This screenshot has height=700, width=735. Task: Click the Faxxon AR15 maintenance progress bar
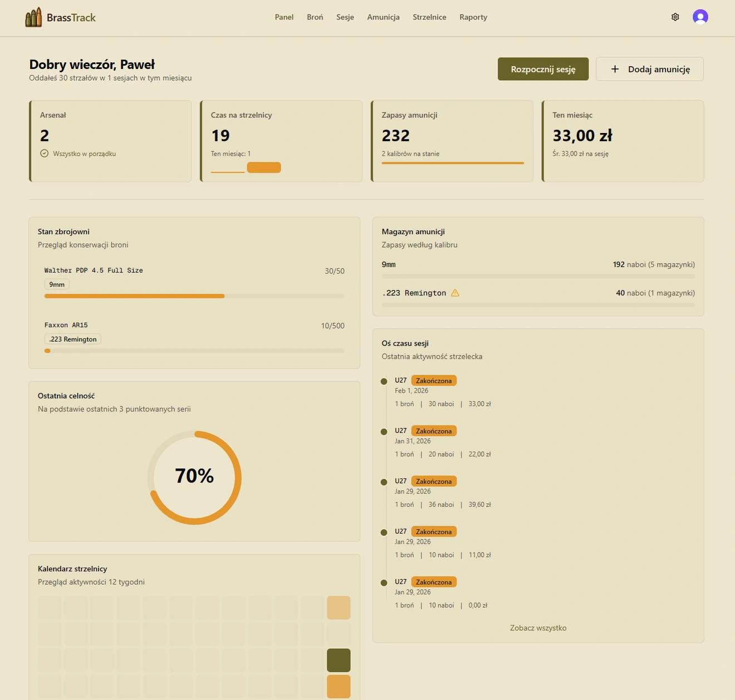click(194, 351)
